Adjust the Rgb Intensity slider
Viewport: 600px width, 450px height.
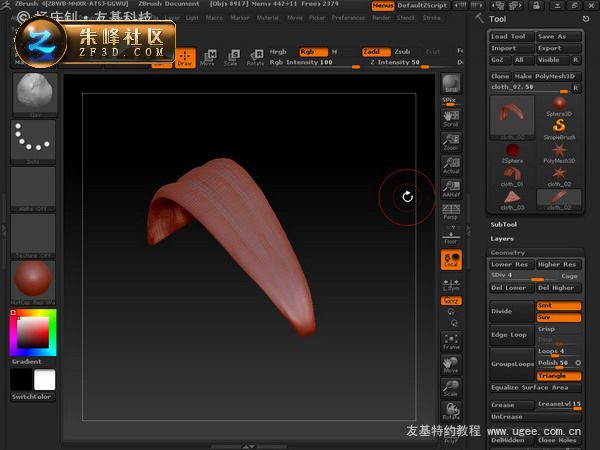tap(315, 63)
